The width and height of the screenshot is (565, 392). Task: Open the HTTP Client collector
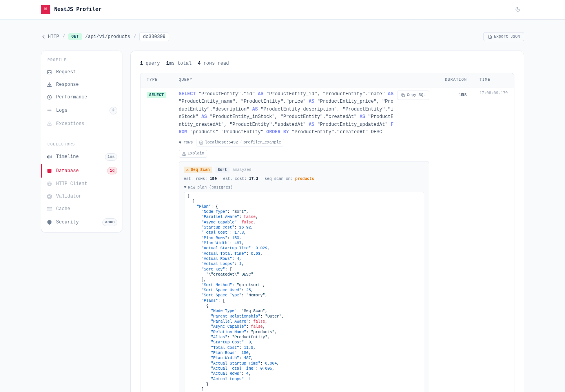click(82, 184)
